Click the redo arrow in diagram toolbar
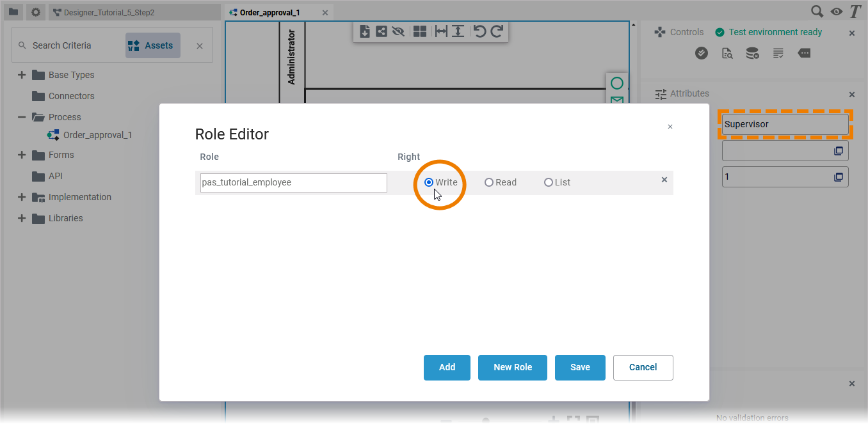 pos(497,31)
